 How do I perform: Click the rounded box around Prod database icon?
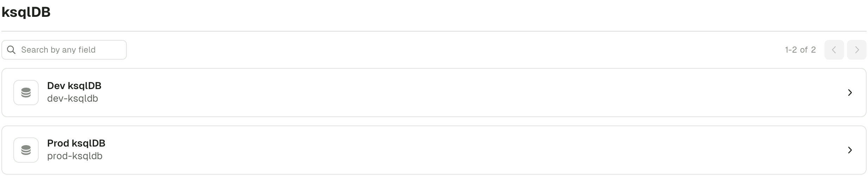point(26,150)
